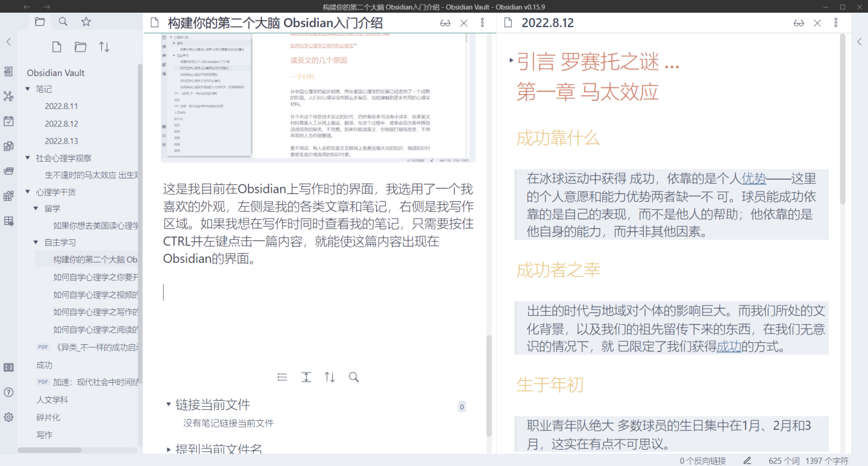Viewport: 868px width, 466px height.
Task: Open the 生不逢时的马太效应 note
Action: click(x=92, y=175)
